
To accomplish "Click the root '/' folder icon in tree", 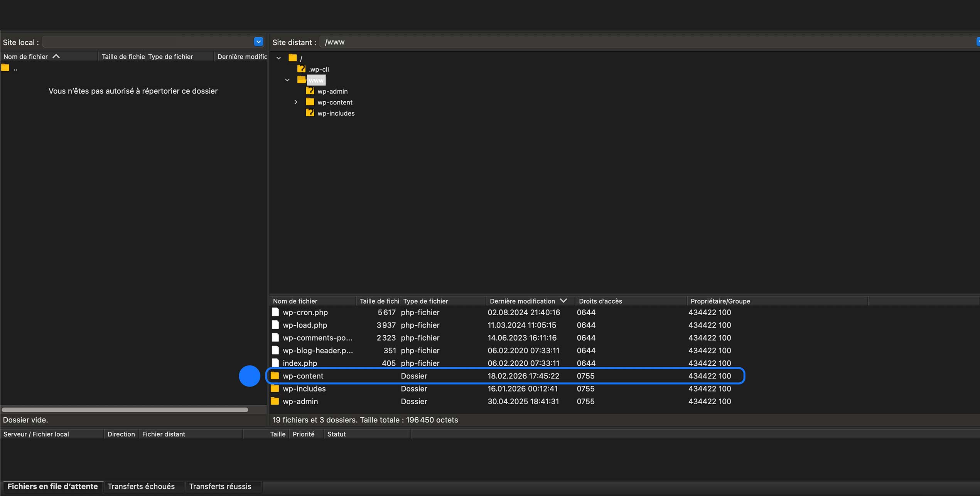I will coord(293,58).
